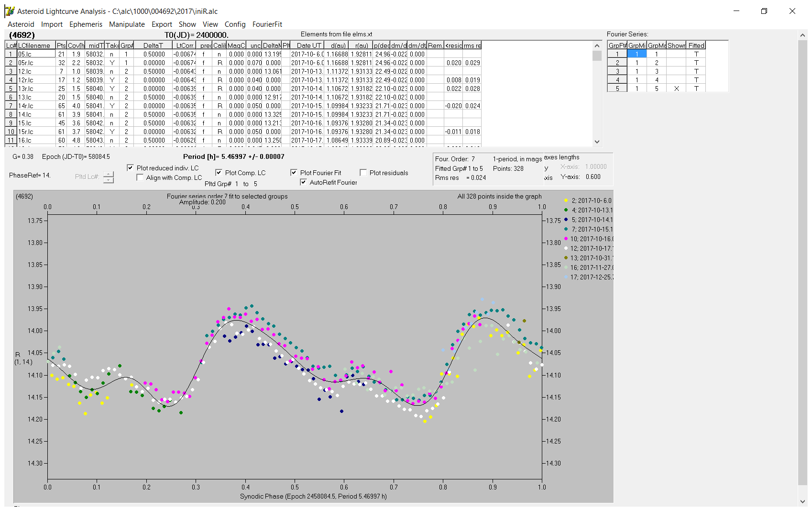Click the Asteroid Lightcurve Analysis title bar icon
This screenshot has width=812, height=511.
tap(9, 11)
